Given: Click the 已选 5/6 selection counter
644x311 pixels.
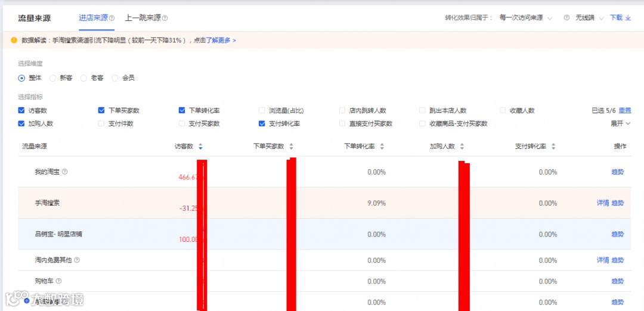Looking at the screenshot, I should pos(603,110).
